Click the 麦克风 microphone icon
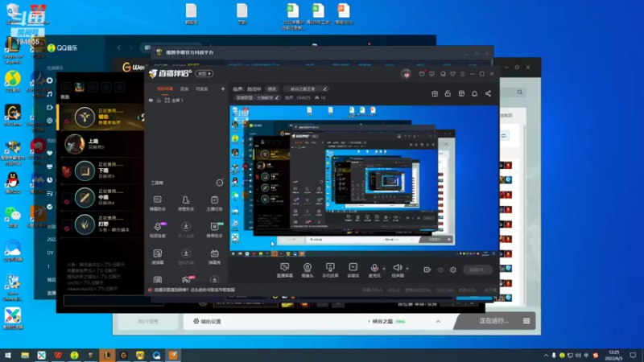644x362 pixels. pos(374,268)
